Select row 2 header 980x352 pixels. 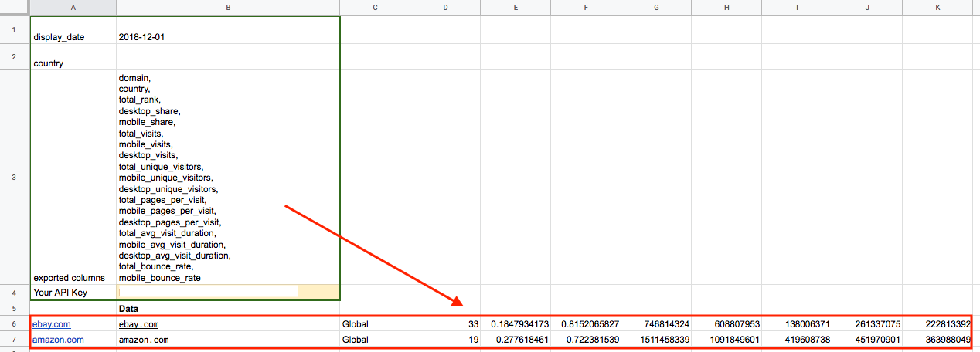tap(15, 57)
